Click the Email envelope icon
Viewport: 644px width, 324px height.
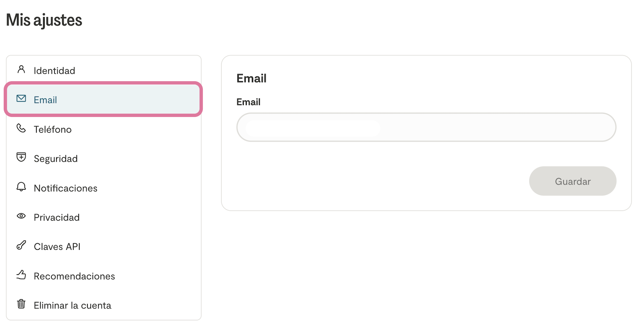(x=21, y=99)
